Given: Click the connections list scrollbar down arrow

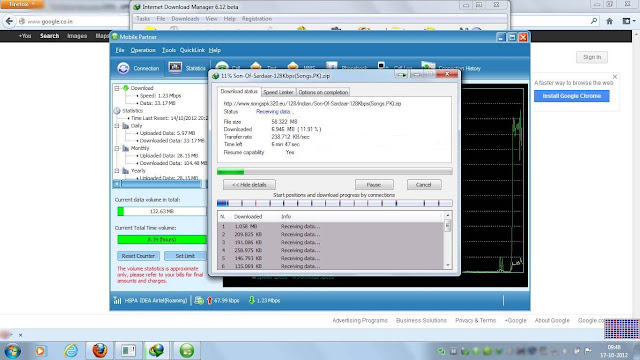Looking at the screenshot, I should point(448,265).
